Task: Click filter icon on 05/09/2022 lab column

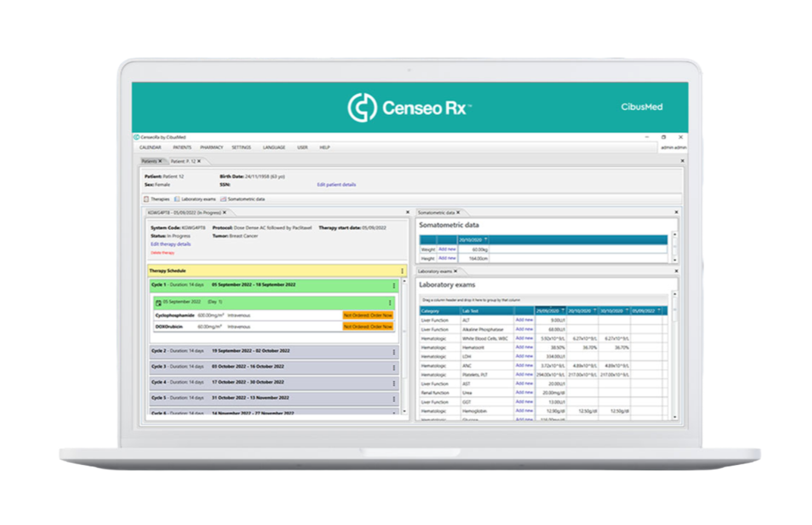Action: point(658,310)
